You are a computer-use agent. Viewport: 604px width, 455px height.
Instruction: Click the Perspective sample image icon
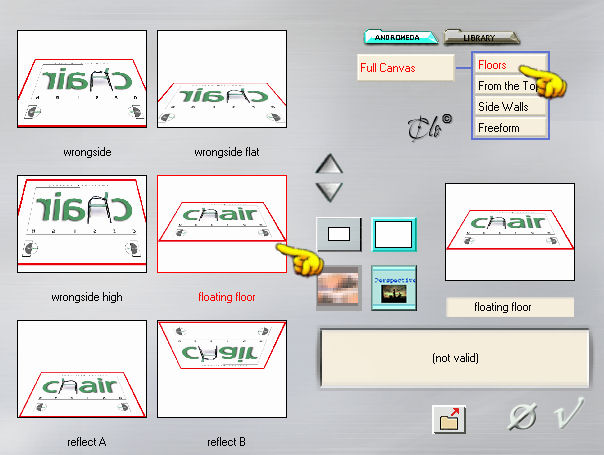[394, 287]
